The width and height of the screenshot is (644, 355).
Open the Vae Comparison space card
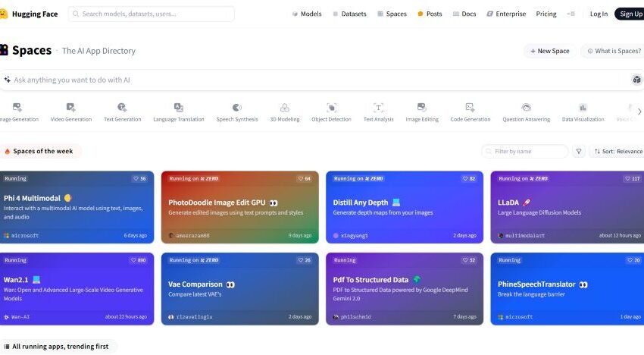point(240,289)
